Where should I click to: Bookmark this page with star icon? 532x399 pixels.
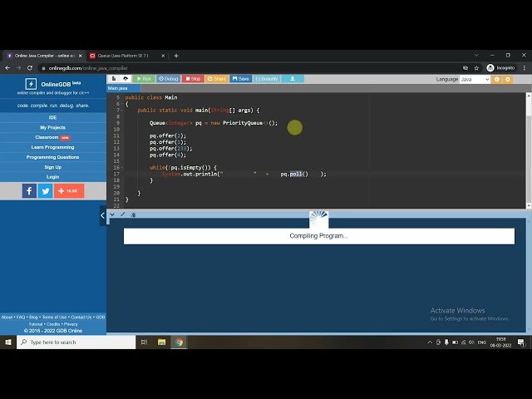click(x=476, y=68)
